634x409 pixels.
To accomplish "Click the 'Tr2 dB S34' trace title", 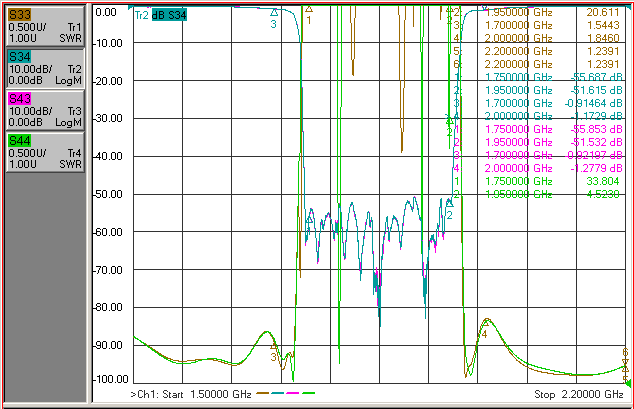I will [x=161, y=15].
